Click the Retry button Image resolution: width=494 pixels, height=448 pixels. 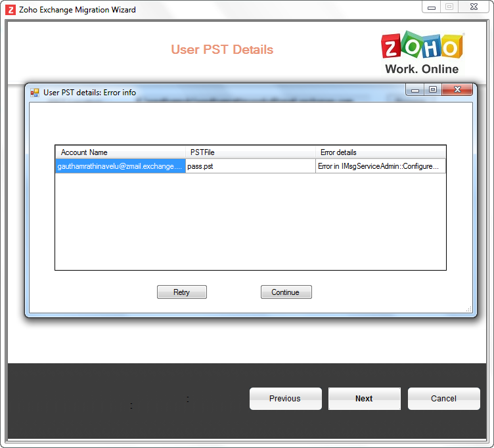click(x=182, y=292)
